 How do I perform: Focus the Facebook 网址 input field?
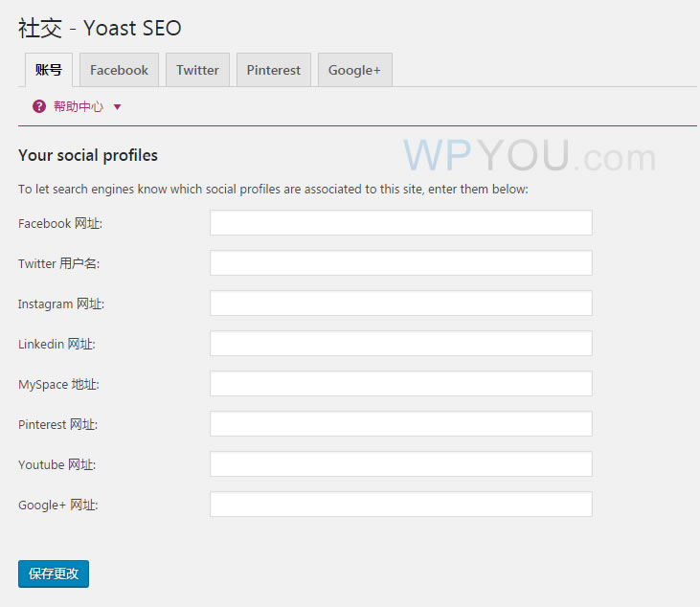click(x=401, y=223)
